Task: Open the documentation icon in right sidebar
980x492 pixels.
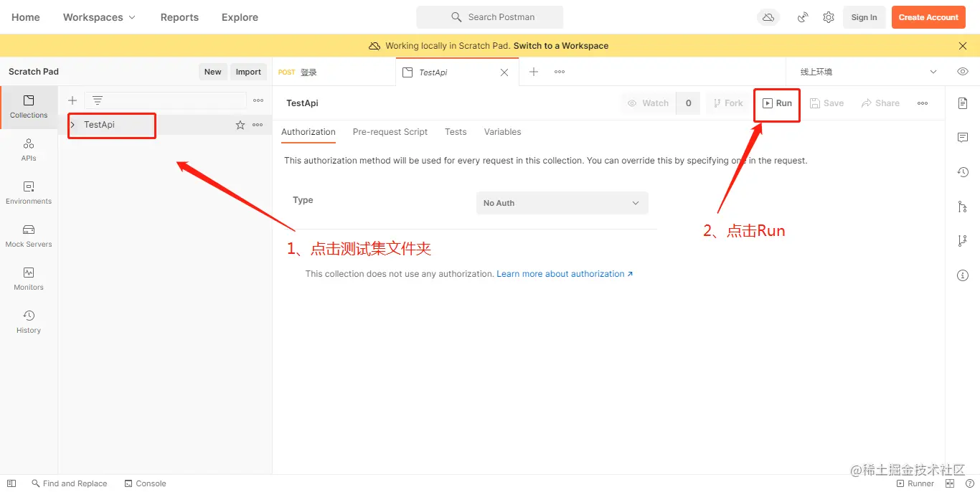Action: tap(963, 103)
